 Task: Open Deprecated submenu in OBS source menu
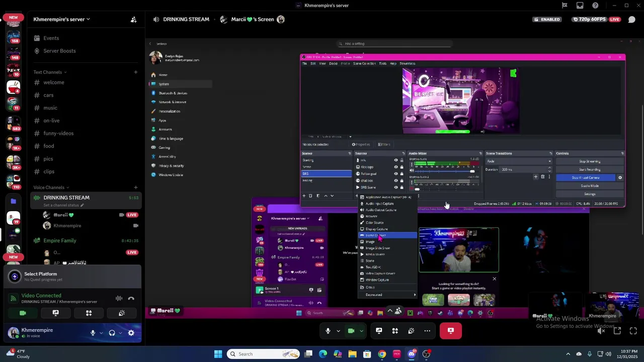point(387,295)
